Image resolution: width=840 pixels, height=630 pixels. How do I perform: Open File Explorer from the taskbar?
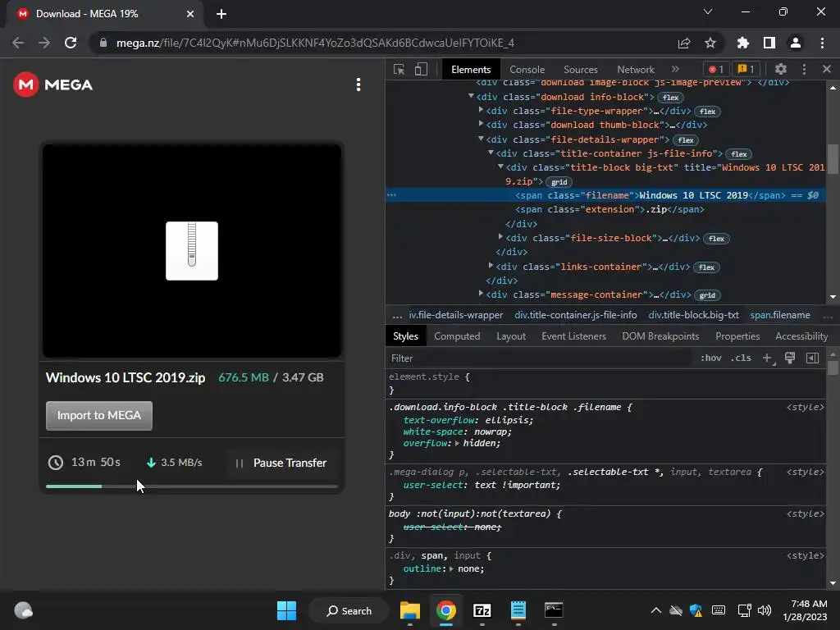click(410, 610)
